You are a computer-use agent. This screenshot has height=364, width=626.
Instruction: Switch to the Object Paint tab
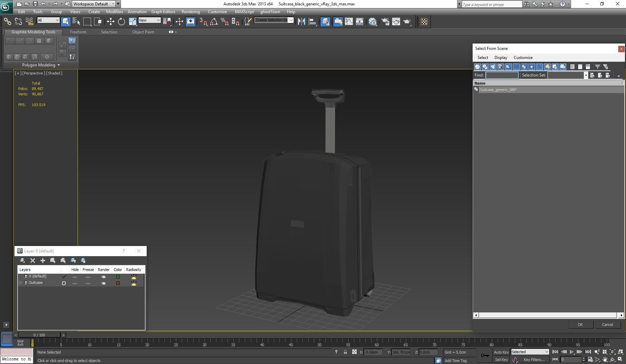tap(143, 32)
